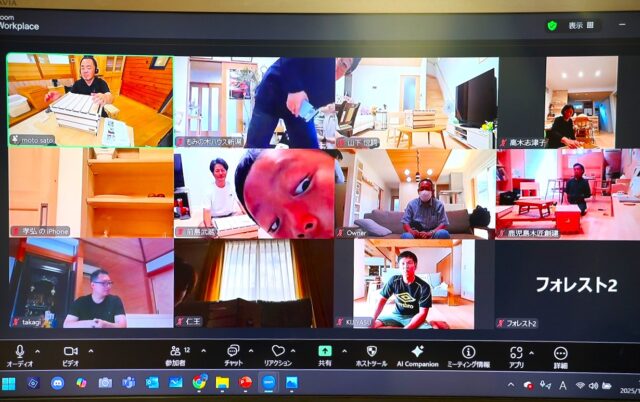
Task: Open the 参加者 participants panel
Action: coord(175,352)
